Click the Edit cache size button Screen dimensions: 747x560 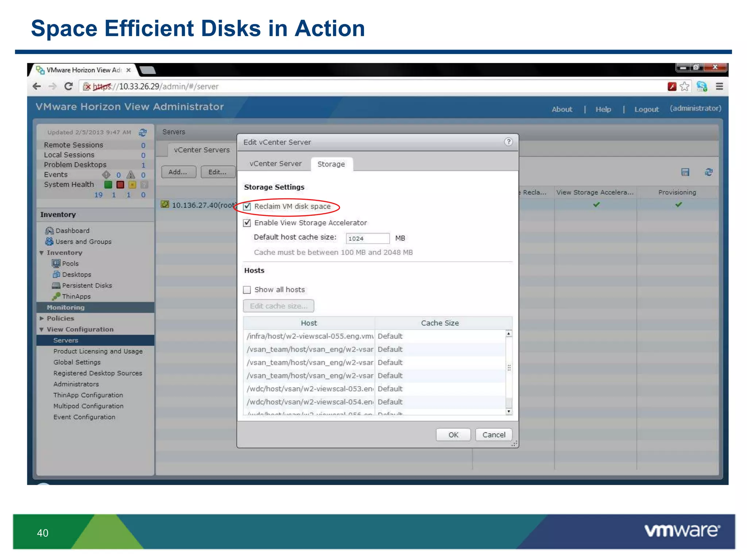click(279, 306)
